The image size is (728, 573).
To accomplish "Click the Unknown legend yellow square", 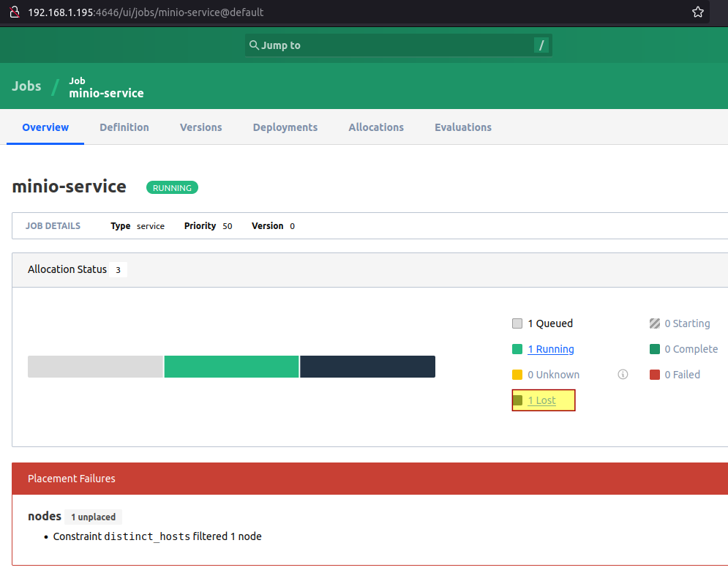I will (x=517, y=374).
